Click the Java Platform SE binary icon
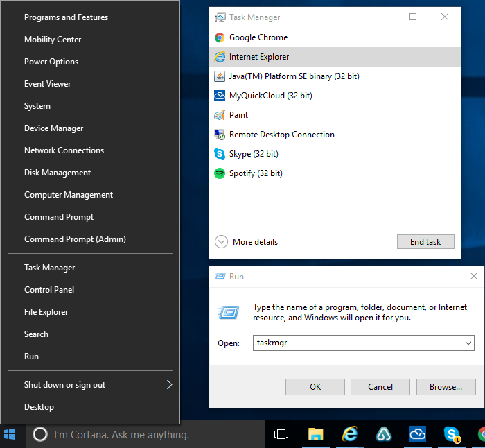This screenshot has height=448, width=485. (220, 76)
